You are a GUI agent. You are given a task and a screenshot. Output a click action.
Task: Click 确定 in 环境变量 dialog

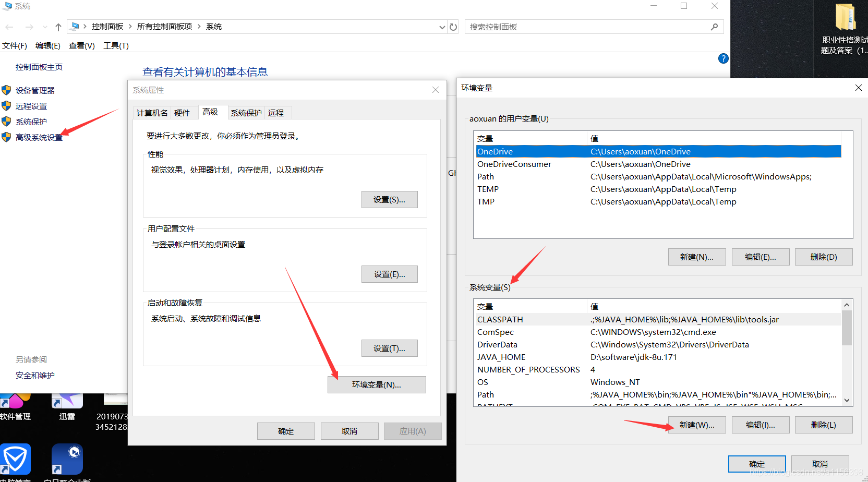tap(757, 464)
